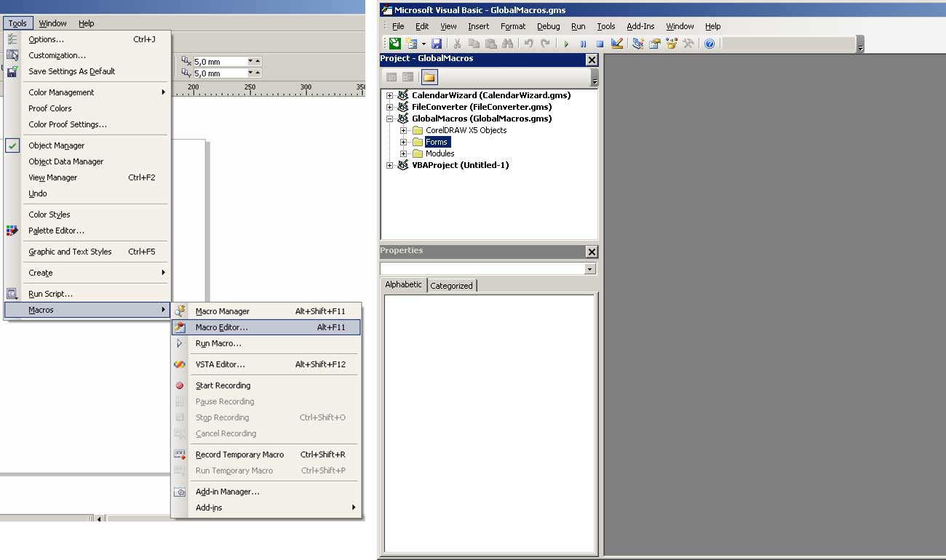Click the Copy icon in VB toolbar
This screenshot has width=946, height=560.
(x=474, y=44)
